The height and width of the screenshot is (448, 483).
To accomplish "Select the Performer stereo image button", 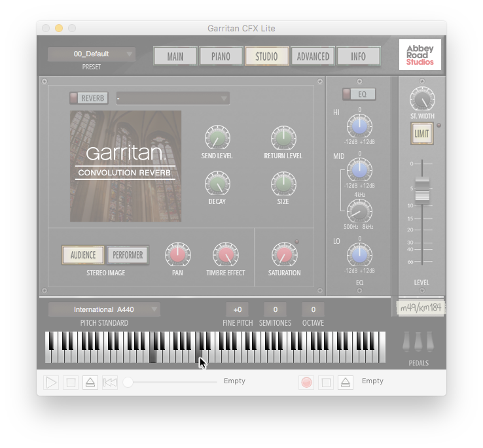I will tap(128, 255).
